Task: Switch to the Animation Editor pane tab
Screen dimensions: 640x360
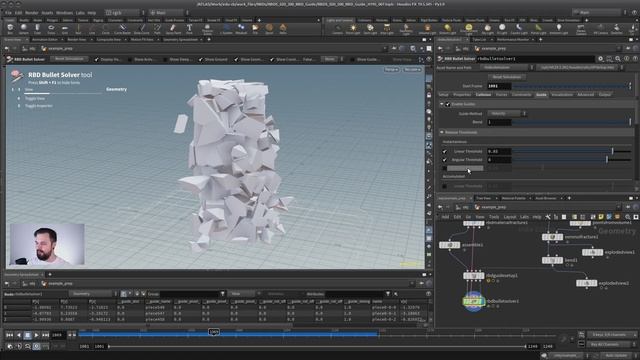Action: click(45, 40)
